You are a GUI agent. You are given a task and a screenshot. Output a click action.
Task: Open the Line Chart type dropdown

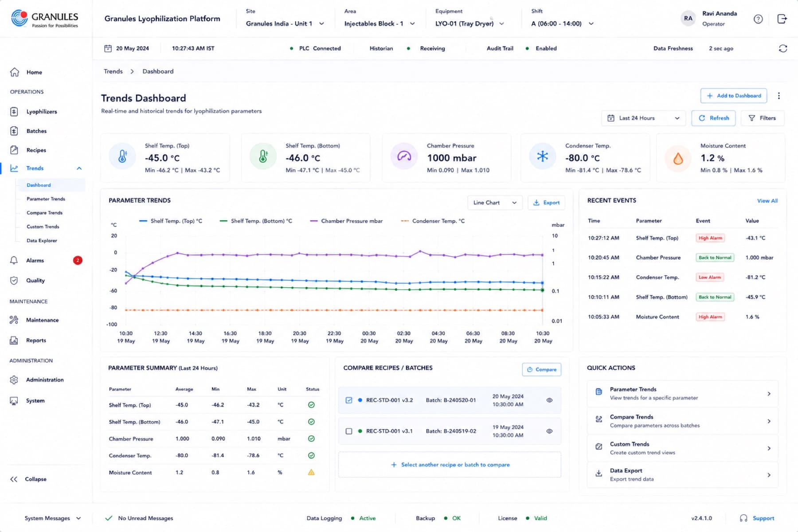pyautogui.click(x=495, y=203)
